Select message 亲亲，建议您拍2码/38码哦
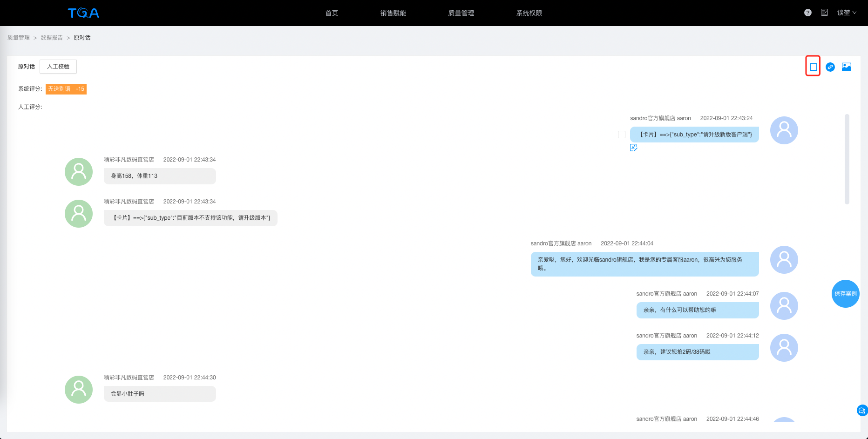 tap(698, 352)
